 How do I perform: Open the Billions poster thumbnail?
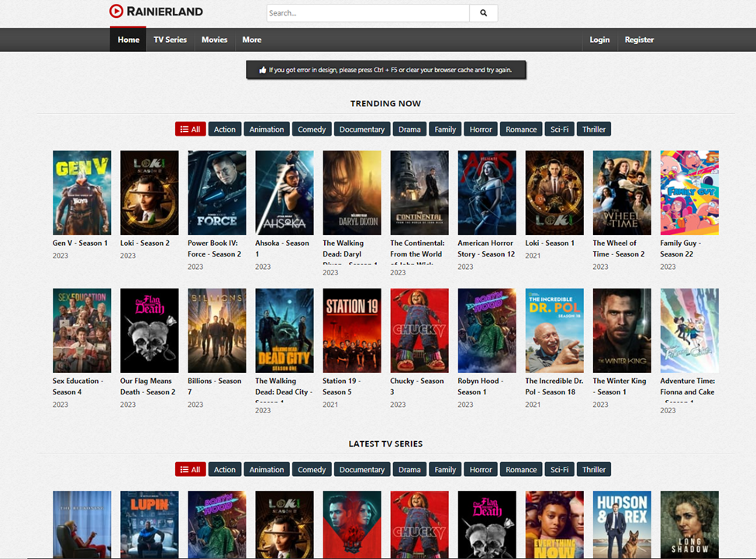point(217,330)
